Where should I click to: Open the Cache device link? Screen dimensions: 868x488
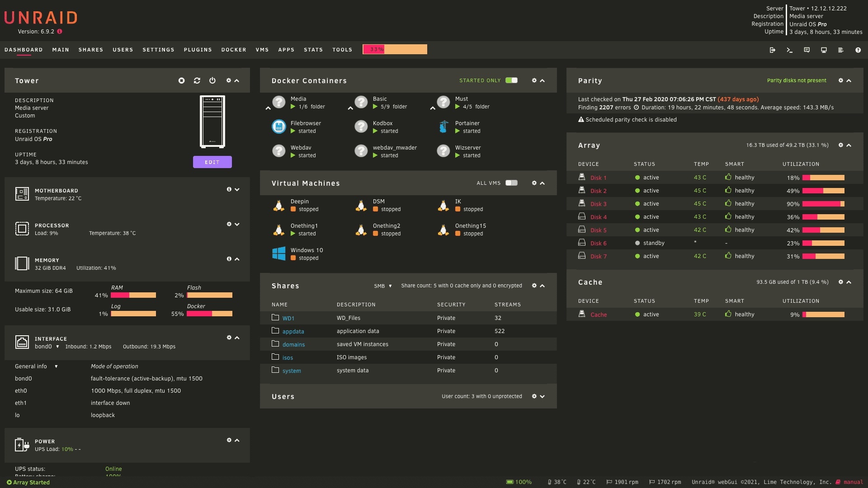[x=599, y=314]
